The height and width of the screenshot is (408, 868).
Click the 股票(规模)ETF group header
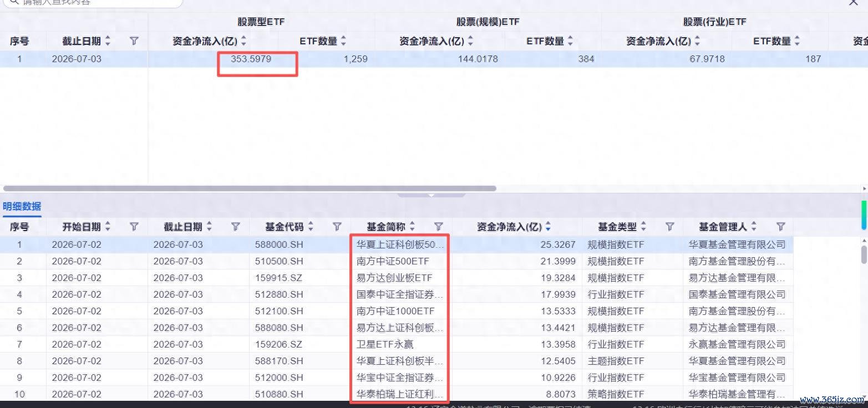488,22
